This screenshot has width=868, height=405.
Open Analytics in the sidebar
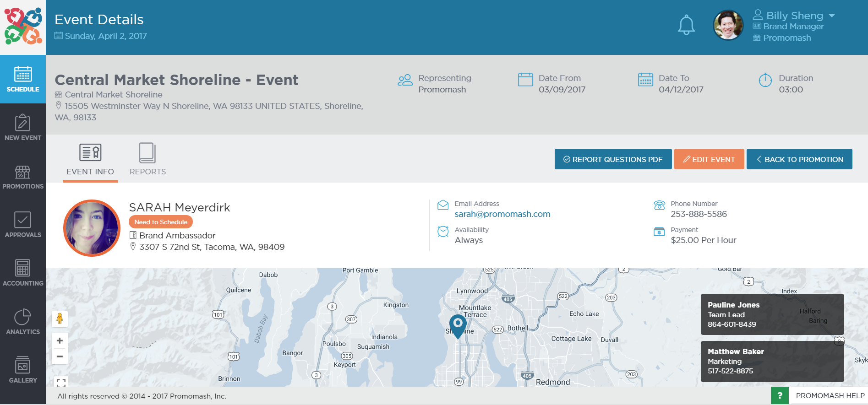[x=23, y=322]
